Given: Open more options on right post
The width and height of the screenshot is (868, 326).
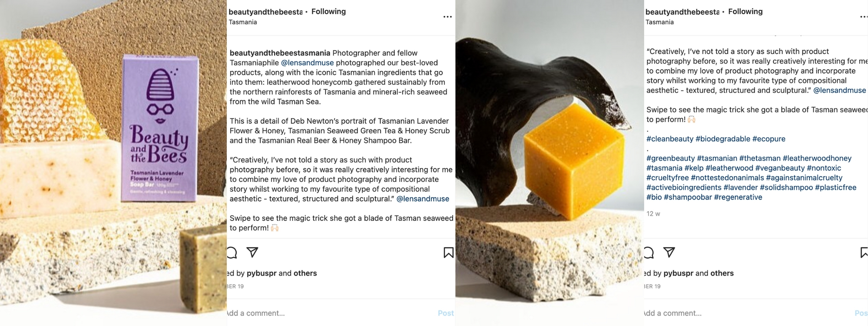Looking at the screenshot, I should (863, 17).
